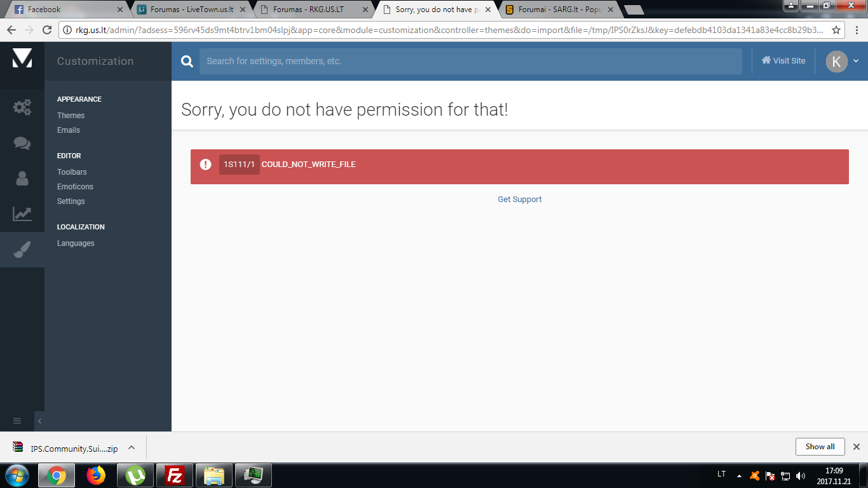
Task: Click the error code 1S111/1 badge
Action: point(240,165)
